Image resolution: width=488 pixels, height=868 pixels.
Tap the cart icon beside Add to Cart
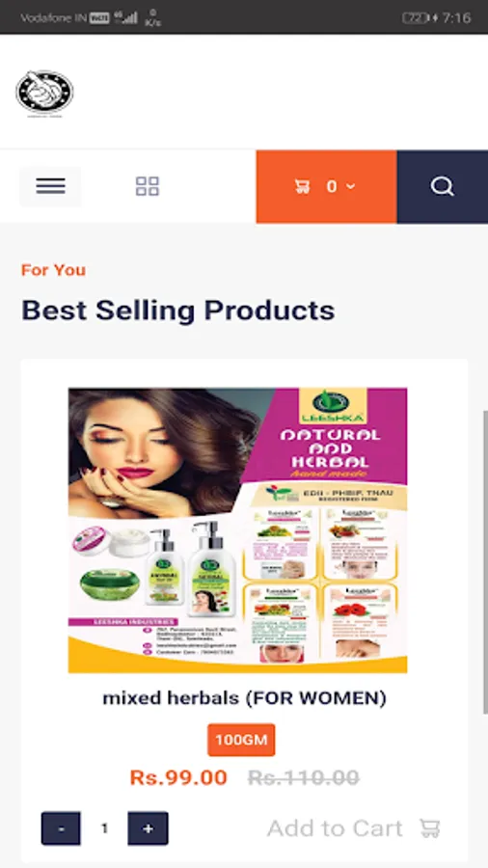430,828
